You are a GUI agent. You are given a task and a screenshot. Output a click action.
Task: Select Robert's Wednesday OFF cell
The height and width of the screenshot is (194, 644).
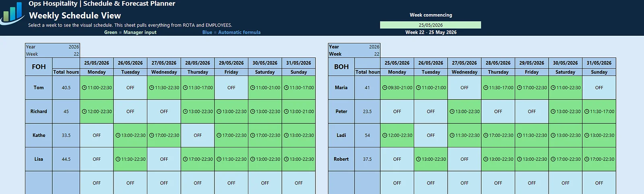(x=464, y=159)
